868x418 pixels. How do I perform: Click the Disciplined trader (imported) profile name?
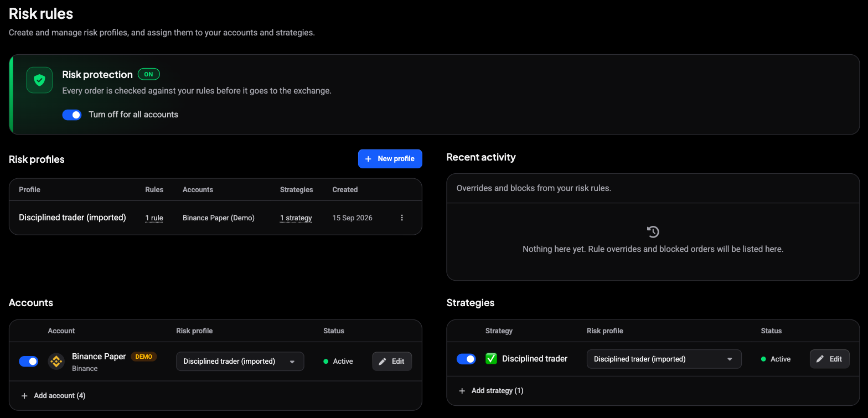point(73,218)
